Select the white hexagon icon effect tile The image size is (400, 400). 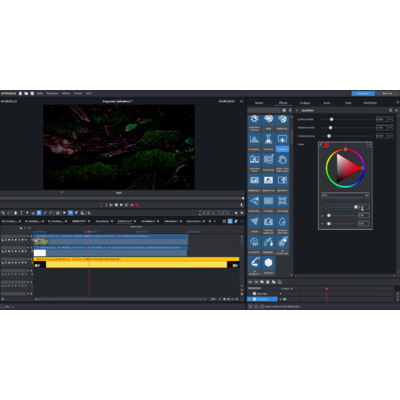[x=268, y=263]
